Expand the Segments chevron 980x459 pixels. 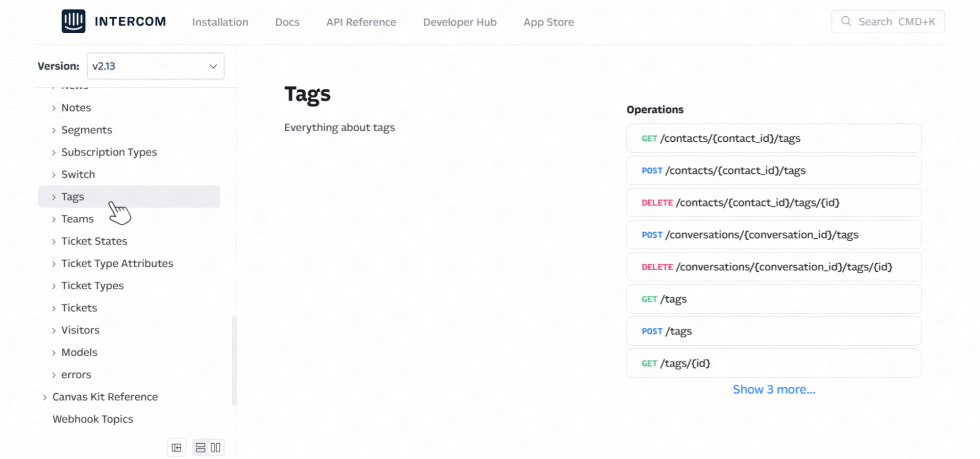click(54, 131)
